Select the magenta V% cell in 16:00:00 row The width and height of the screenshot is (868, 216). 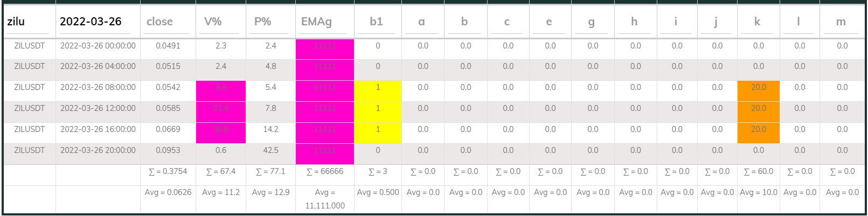(x=221, y=130)
